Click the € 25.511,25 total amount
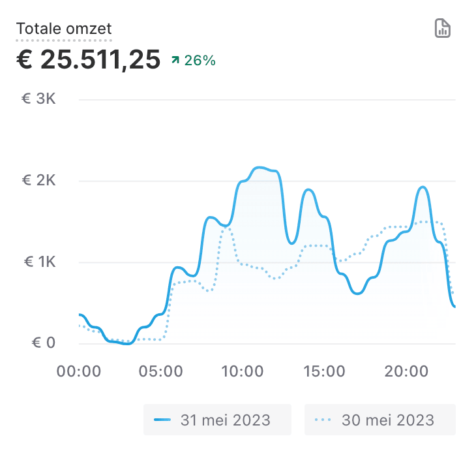The width and height of the screenshot is (476, 449). click(88, 60)
